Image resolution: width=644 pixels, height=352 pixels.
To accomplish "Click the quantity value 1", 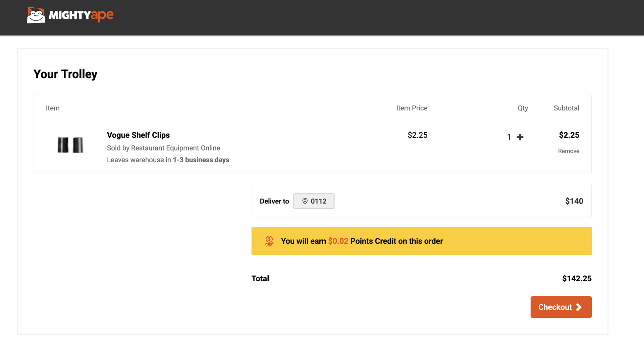I will point(509,137).
